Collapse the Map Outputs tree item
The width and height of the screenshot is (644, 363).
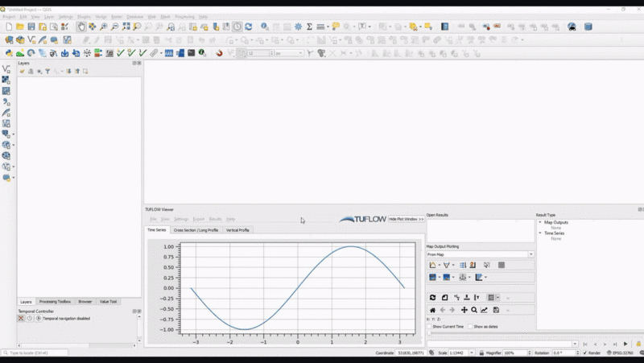point(540,222)
